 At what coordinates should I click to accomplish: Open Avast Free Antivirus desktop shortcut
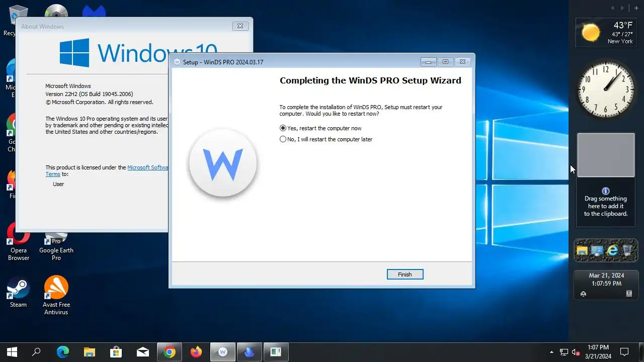click(56, 296)
